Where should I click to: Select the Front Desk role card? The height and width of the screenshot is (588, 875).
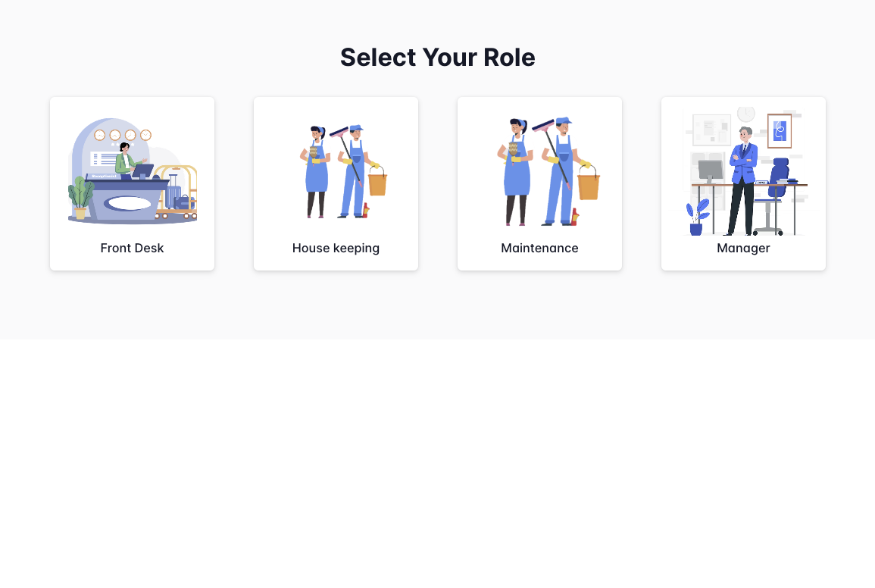click(x=132, y=183)
